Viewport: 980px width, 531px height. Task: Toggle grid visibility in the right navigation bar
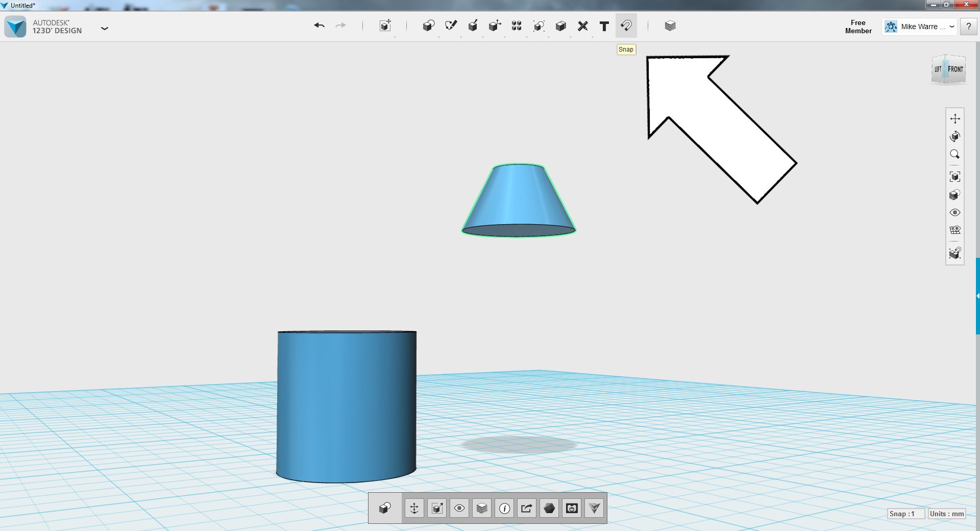955,230
